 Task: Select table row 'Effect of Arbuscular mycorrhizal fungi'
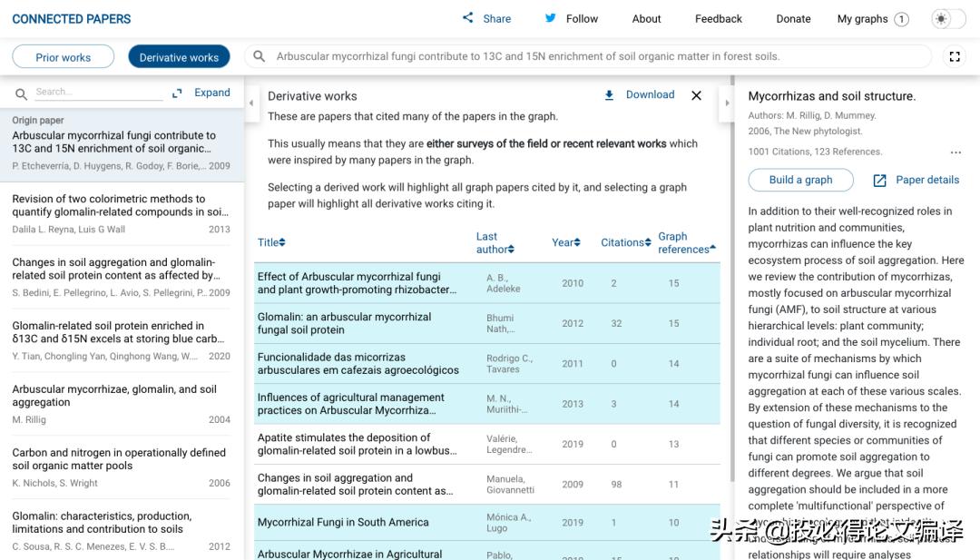(x=487, y=283)
